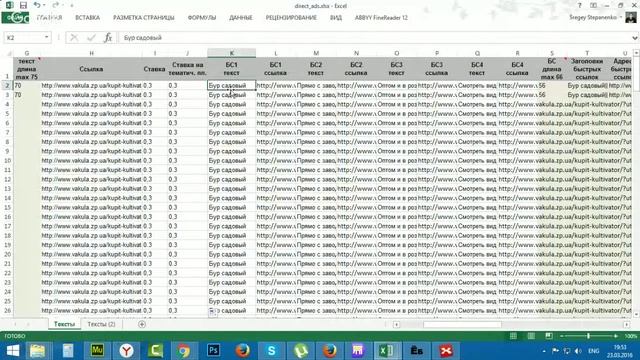Open the Windows Start button

click(13, 351)
